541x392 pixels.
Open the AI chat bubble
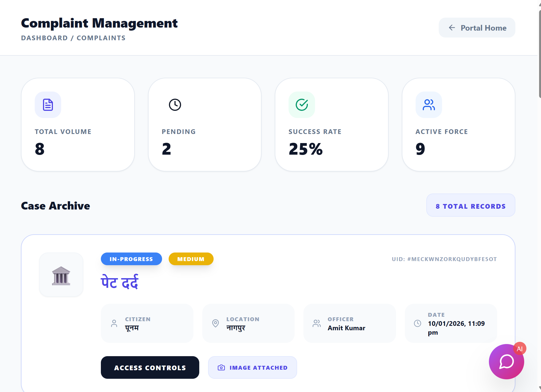pos(506,362)
